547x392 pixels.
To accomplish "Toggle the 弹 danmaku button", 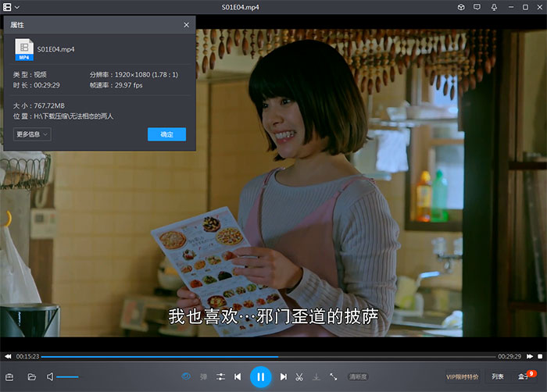I will [203, 376].
